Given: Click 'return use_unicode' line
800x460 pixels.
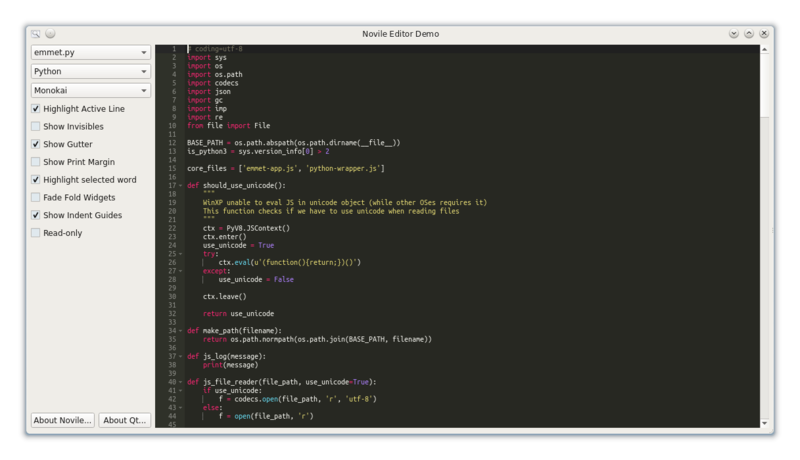Looking at the screenshot, I should tap(238, 314).
